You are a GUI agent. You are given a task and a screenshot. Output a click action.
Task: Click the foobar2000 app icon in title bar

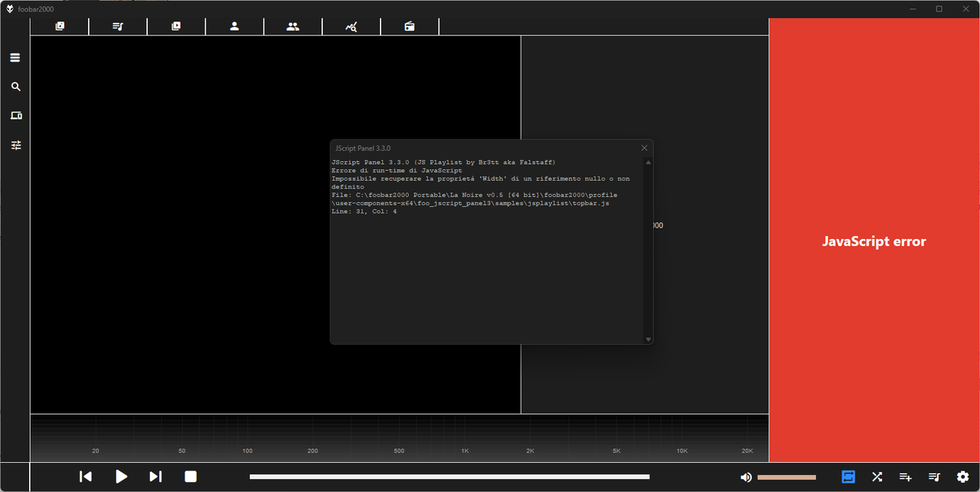point(10,8)
